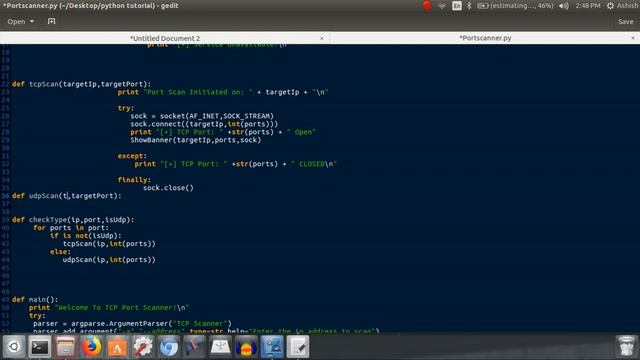Open the Trash in the dock
This screenshot has width=640, height=360.
[x=626, y=347]
